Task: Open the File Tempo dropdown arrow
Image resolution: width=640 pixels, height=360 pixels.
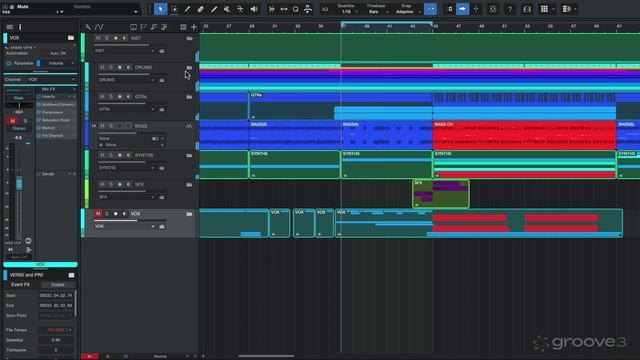Action: (70, 330)
